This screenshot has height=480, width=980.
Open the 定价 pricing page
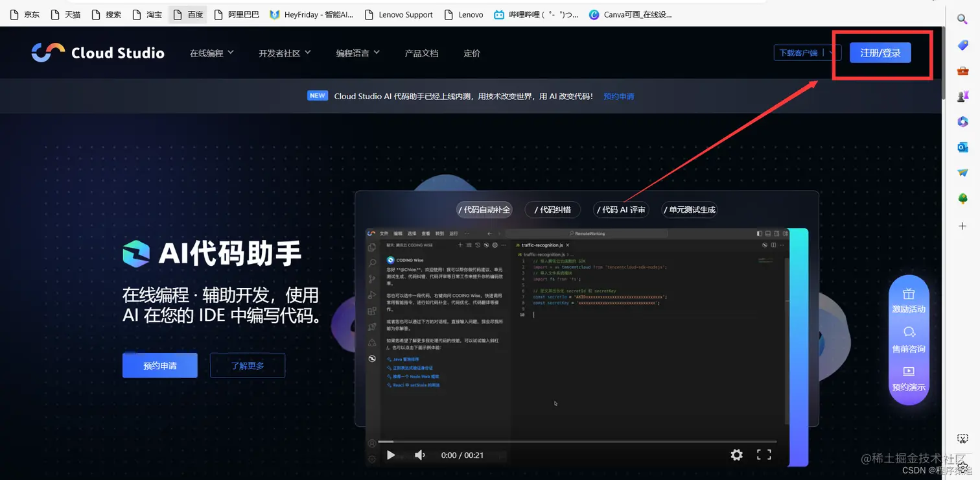(472, 53)
